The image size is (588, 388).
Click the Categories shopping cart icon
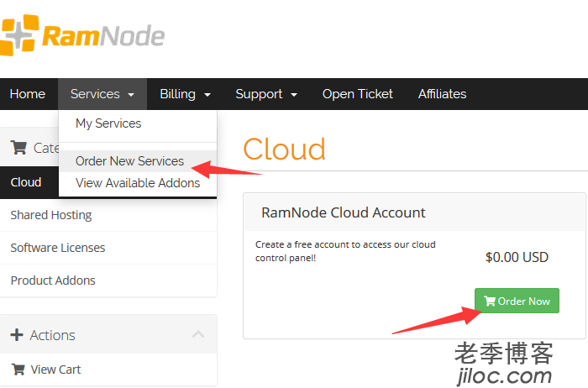pos(18,147)
